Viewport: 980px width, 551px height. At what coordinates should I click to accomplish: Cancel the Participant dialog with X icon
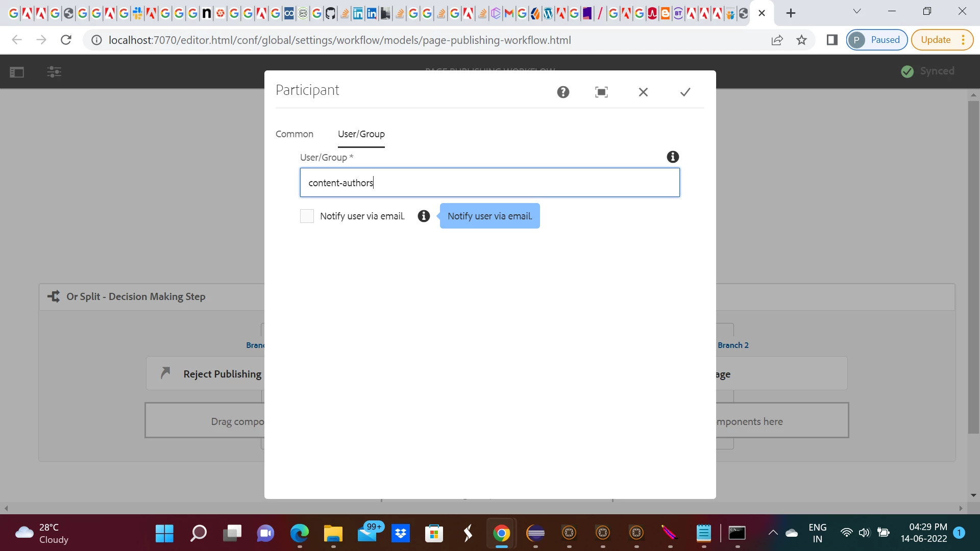click(643, 92)
